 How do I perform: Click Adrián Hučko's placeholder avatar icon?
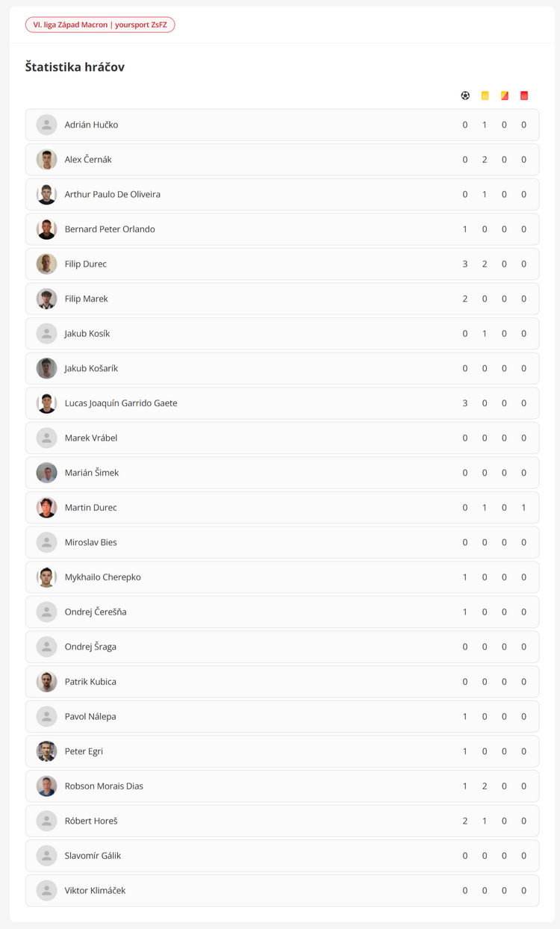pyautogui.click(x=46, y=125)
